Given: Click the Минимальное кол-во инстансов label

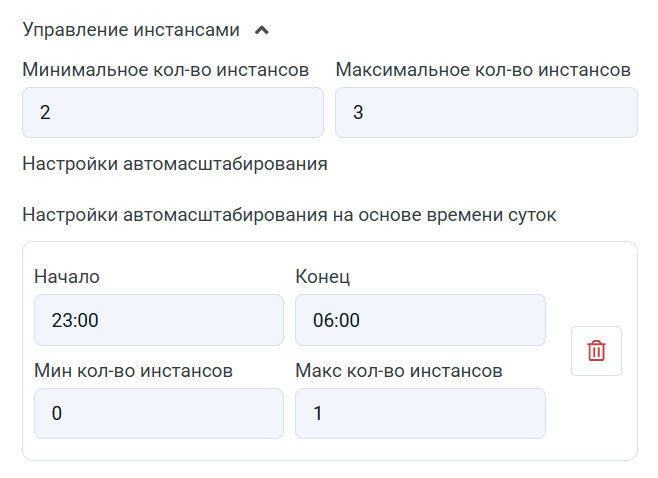Looking at the screenshot, I should coord(165,70).
